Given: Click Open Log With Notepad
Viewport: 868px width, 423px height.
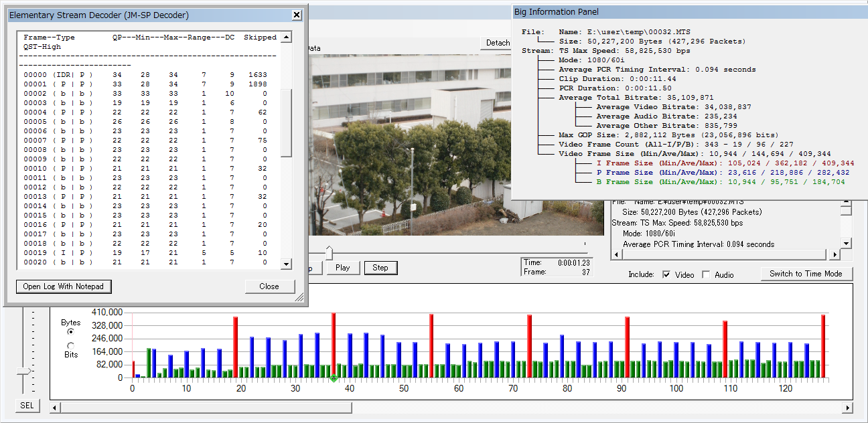Looking at the screenshot, I should pyautogui.click(x=64, y=286).
